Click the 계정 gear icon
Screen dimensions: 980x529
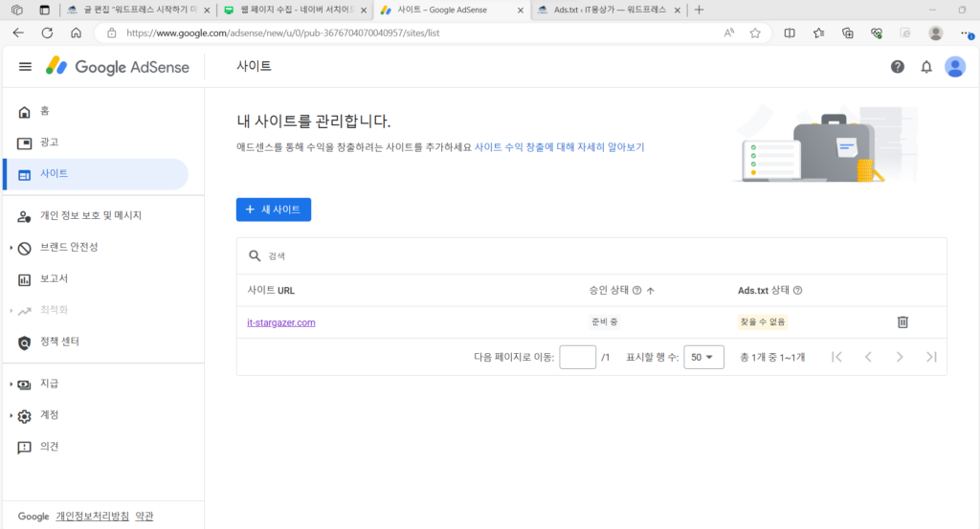24,416
